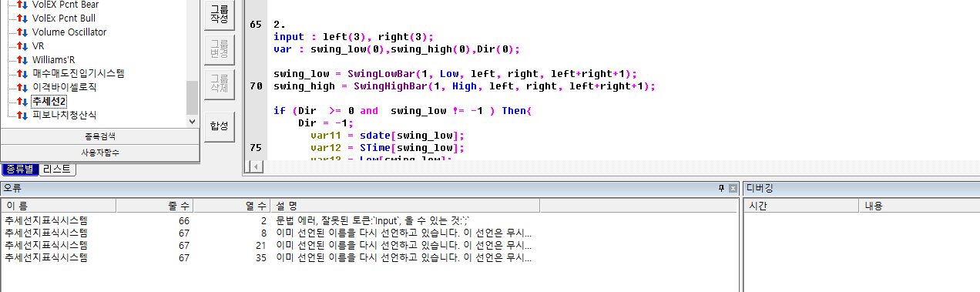
Task: Switch to the 종류별 tab
Action: 18,169
